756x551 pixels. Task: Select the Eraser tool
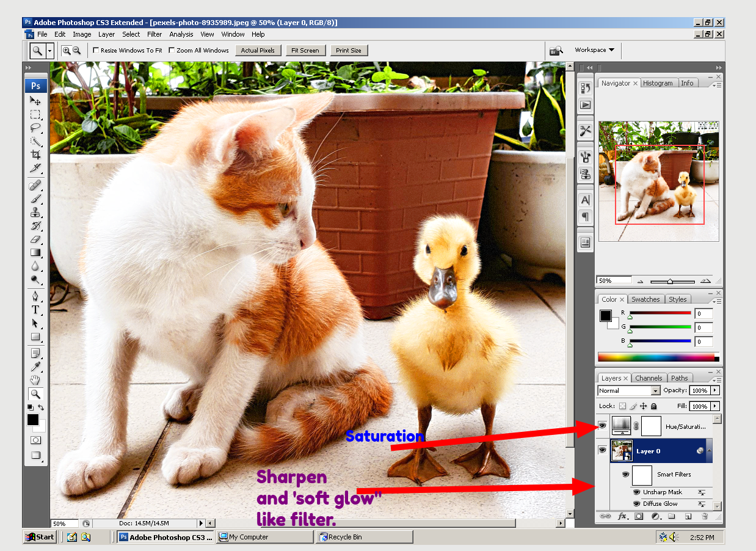35,239
